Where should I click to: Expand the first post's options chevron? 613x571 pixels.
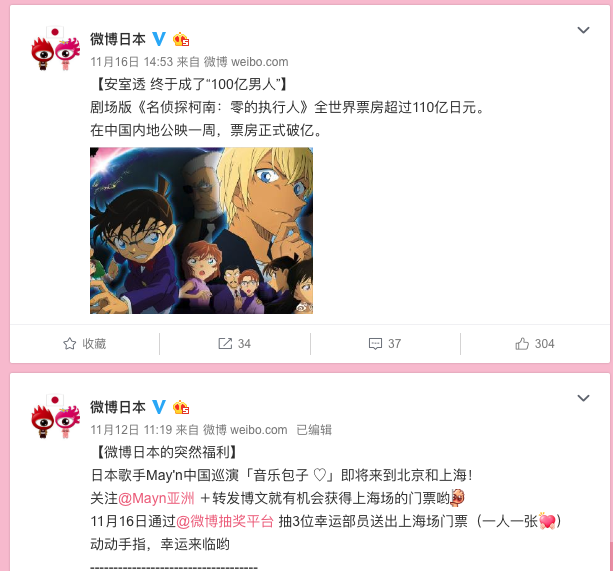[583, 30]
